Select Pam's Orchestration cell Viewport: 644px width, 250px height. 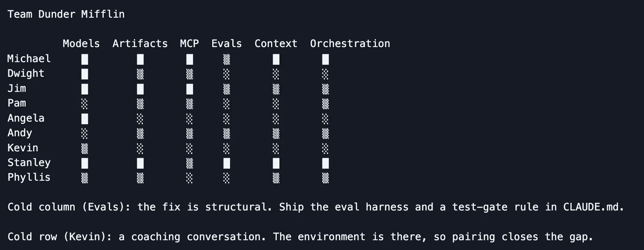tap(325, 104)
